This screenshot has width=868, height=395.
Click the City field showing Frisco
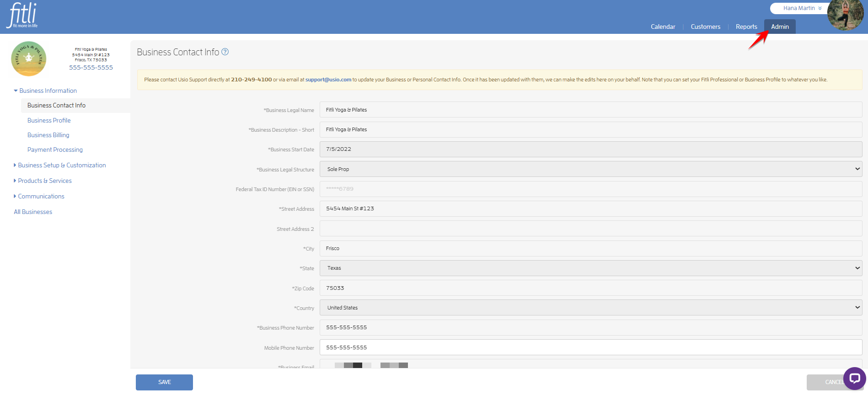tap(591, 248)
